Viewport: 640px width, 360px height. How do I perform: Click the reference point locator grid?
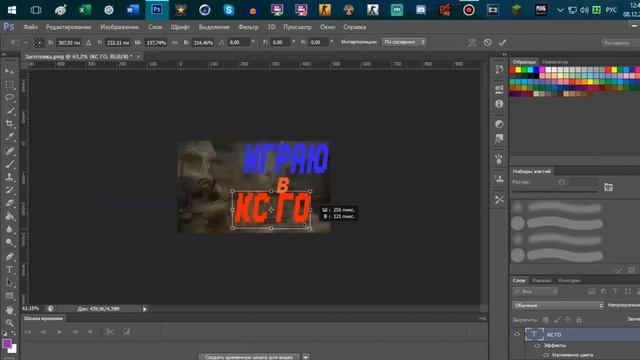(x=39, y=42)
